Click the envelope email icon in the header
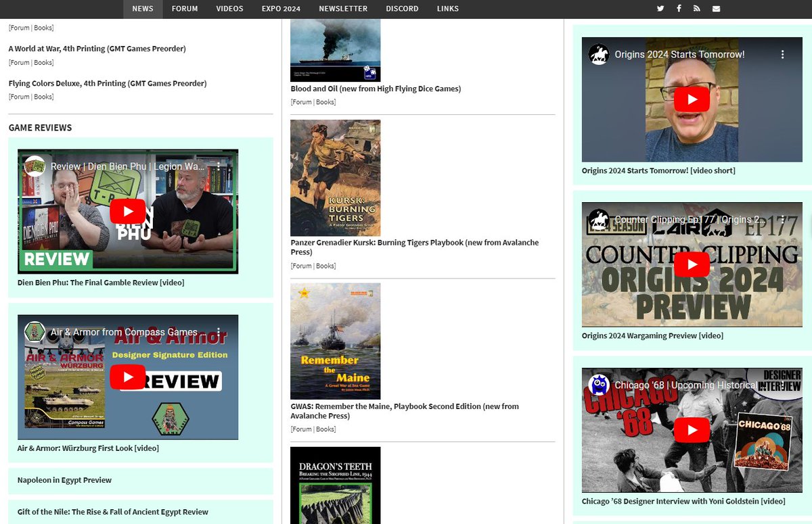Screen dimensions: 812x524 click(x=716, y=9)
